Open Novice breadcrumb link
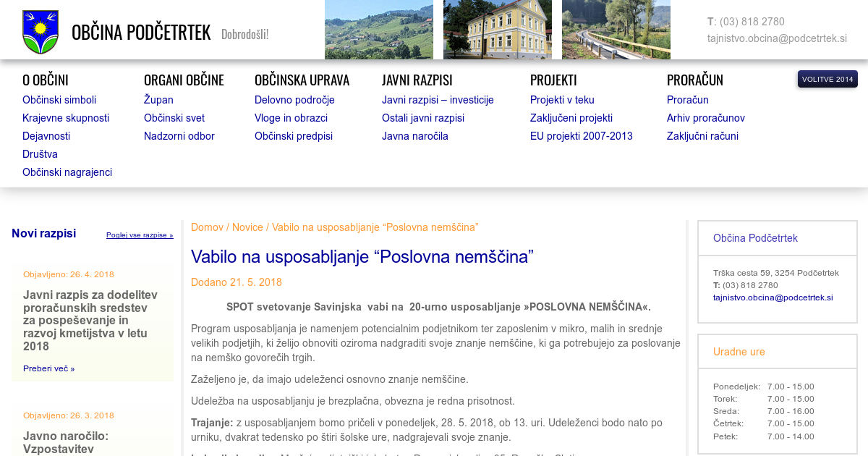Image resolution: width=868 pixels, height=456 pixels. (x=247, y=227)
